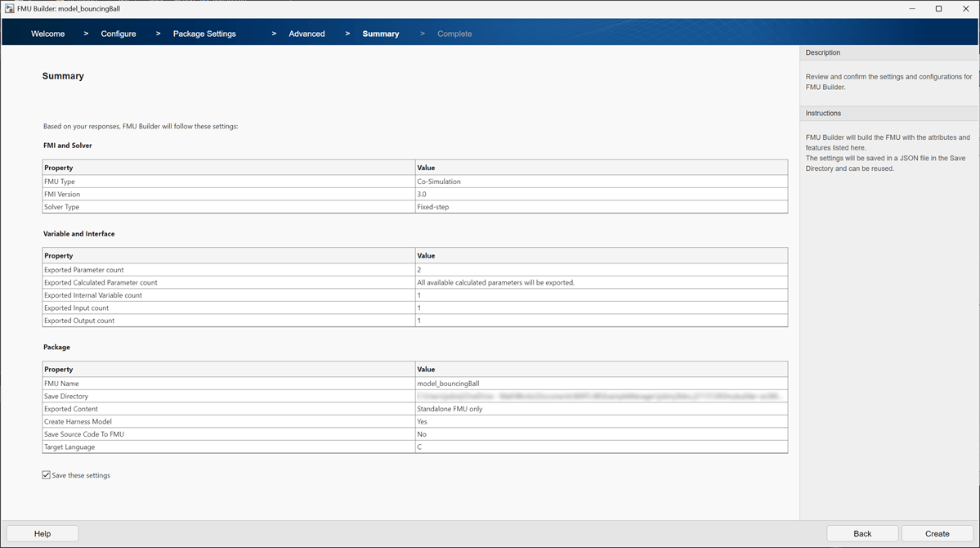980x548 pixels.
Task: Click the Fixed-step Solver Type value
Action: (x=433, y=207)
